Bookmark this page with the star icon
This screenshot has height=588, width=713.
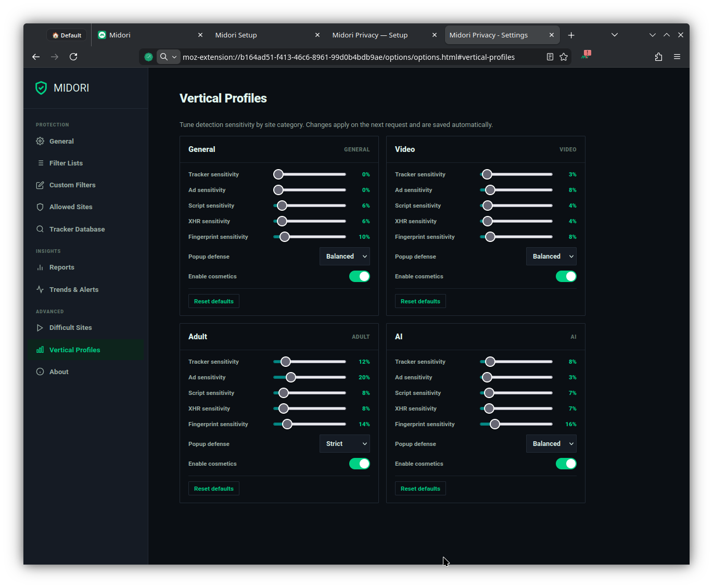point(564,57)
